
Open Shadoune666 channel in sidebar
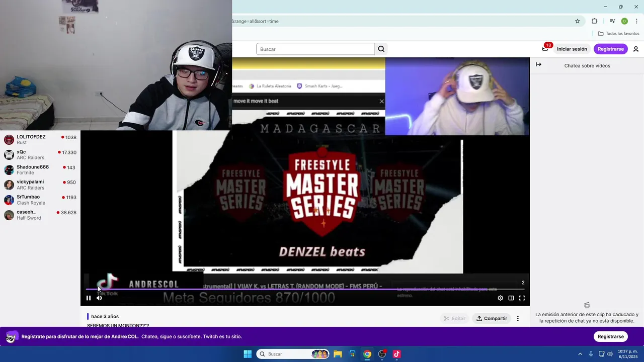point(40,170)
